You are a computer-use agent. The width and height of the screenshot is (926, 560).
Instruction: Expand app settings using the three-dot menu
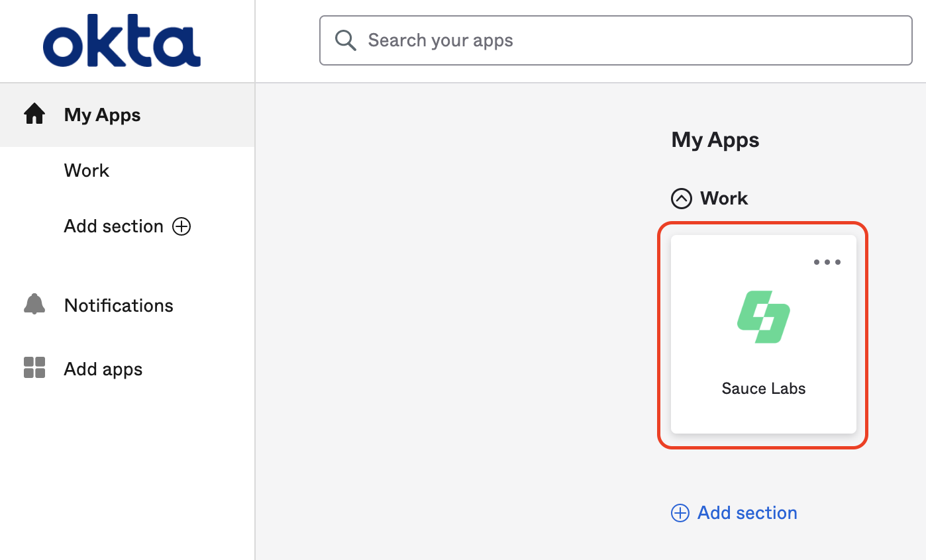[827, 262]
